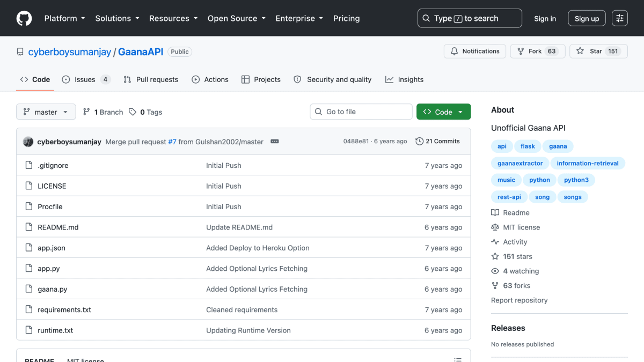The height and width of the screenshot is (362, 644).
Task: Open the master branch selector
Action: [46, 112]
